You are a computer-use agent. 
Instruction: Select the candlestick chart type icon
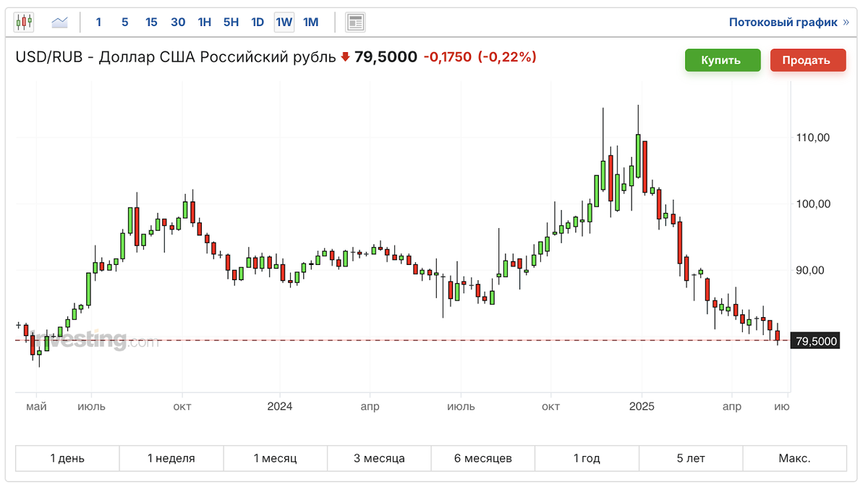pos(24,22)
